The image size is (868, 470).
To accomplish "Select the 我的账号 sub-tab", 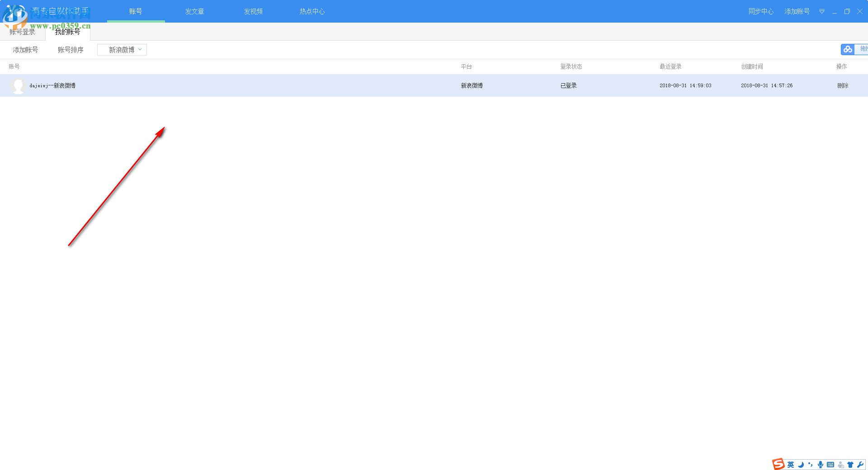I will tap(68, 32).
